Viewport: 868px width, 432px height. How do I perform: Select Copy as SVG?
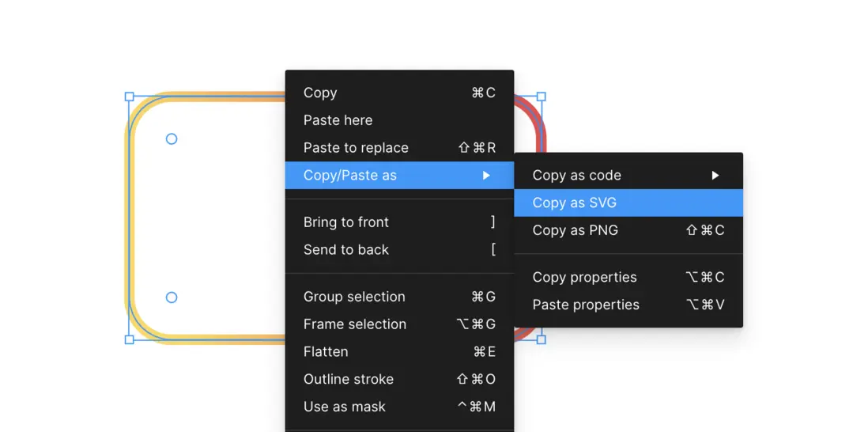pos(575,203)
